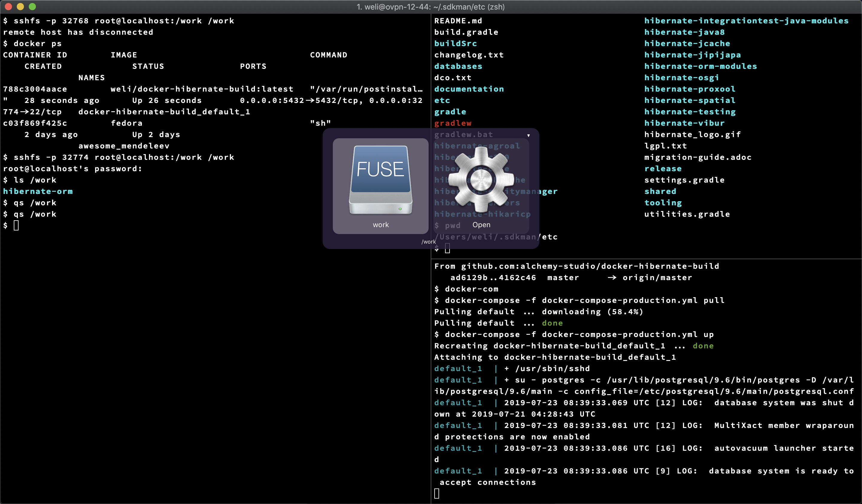Viewport: 862px width, 504px height.
Task: Minimize window using the yellow button
Action: tap(20, 7)
